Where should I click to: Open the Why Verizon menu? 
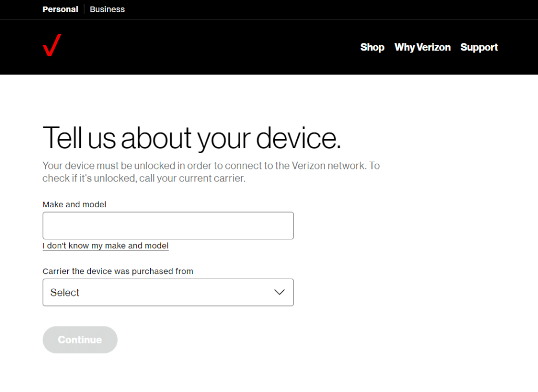[x=422, y=47]
